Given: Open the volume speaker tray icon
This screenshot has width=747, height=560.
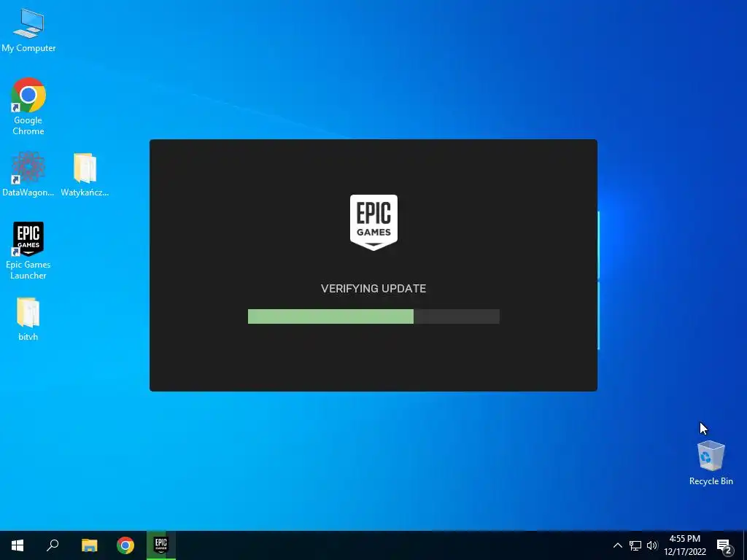Looking at the screenshot, I should pos(652,545).
